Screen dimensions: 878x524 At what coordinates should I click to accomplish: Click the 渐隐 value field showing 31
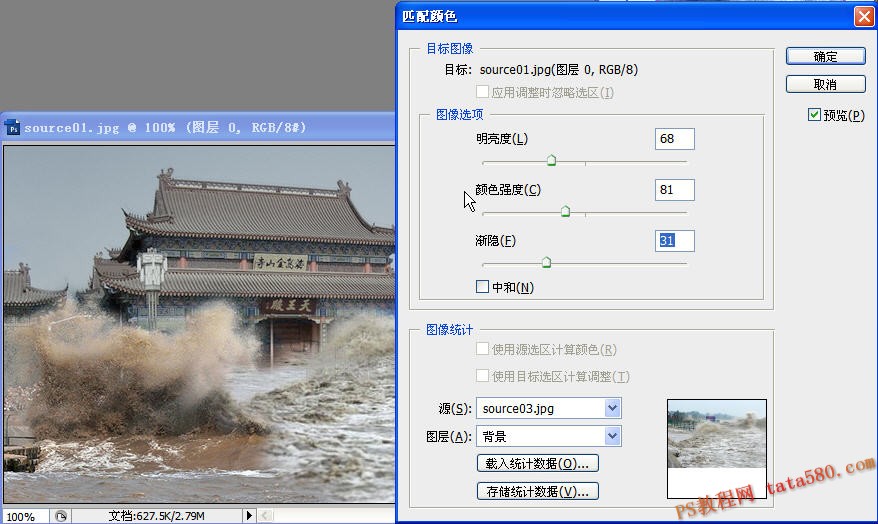click(675, 241)
